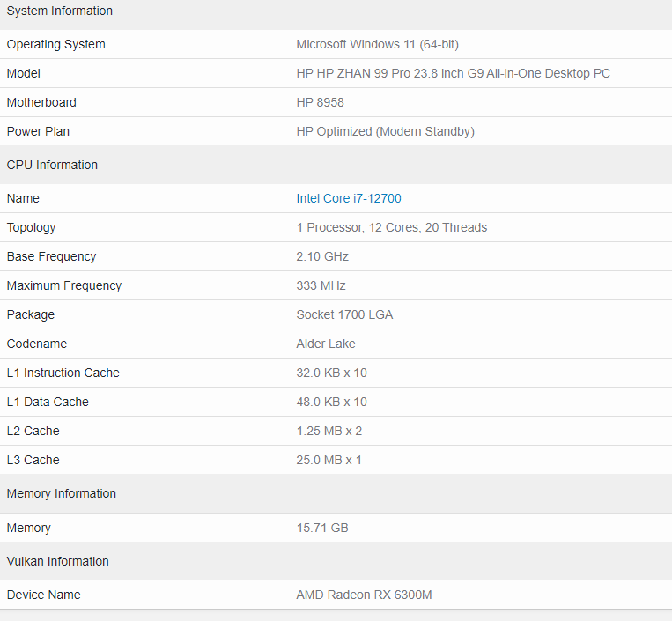Click the 2.10 GHz base frequency value
Image resolution: width=672 pixels, height=621 pixels.
point(322,256)
